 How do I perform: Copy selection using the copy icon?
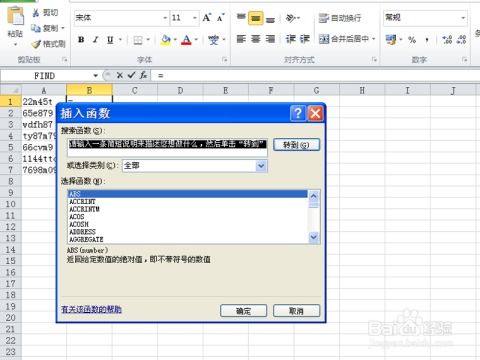click(x=36, y=28)
